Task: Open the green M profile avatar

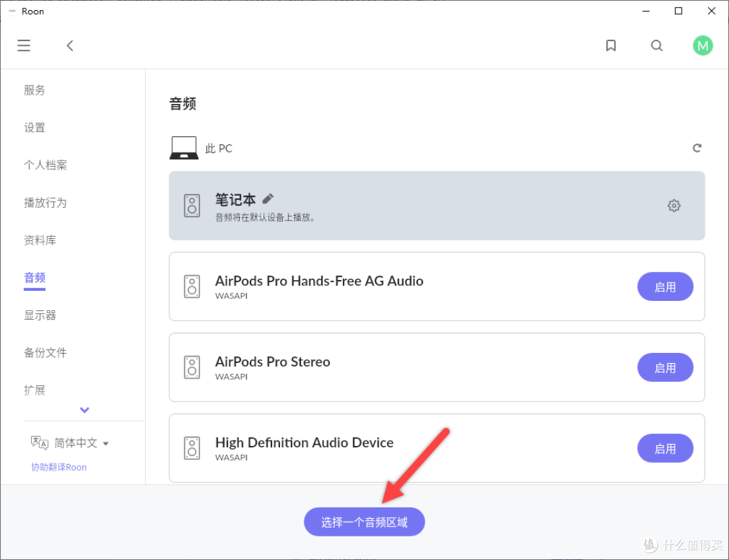Action: (x=703, y=46)
